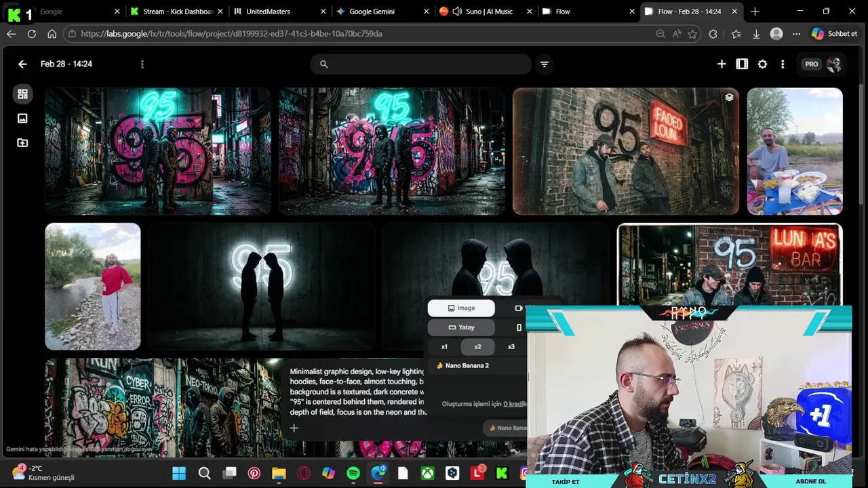This screenshot has height=488, width=868.
Task: Close the UnitedMasters tab
Action: click(323, 12)
